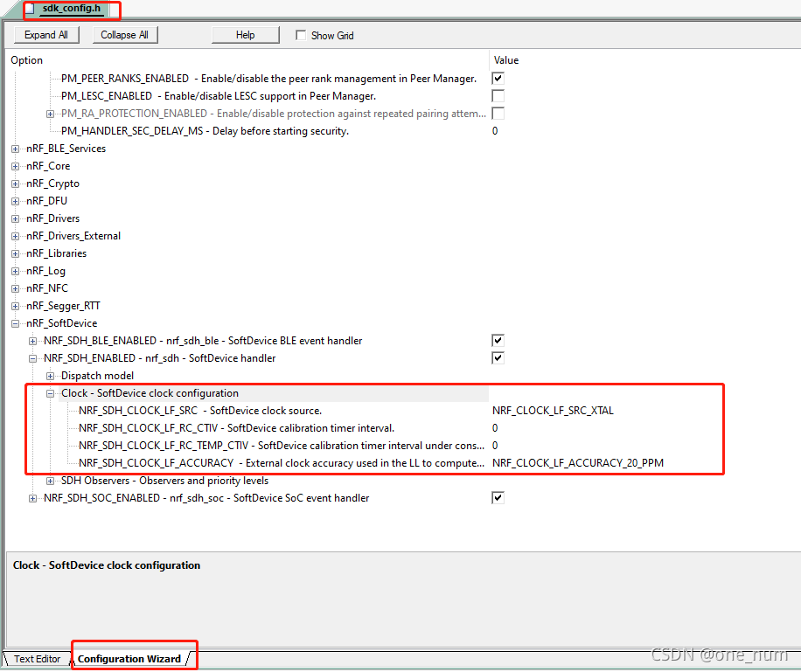Switch to the Text Editor tab
This screenshot has width=801, height=672.
point(37,659)
